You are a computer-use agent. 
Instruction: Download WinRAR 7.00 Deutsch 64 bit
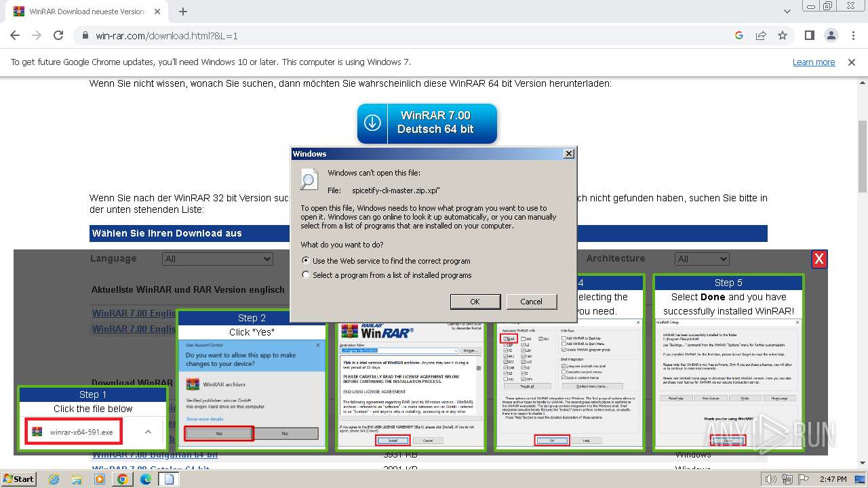tap(427, 123)
